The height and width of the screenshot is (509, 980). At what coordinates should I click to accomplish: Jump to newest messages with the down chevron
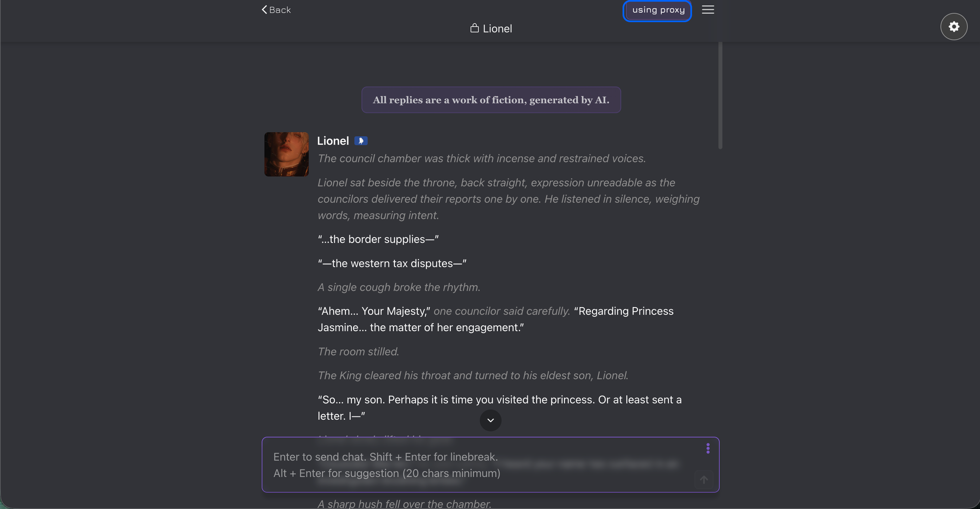pos(490,420)
